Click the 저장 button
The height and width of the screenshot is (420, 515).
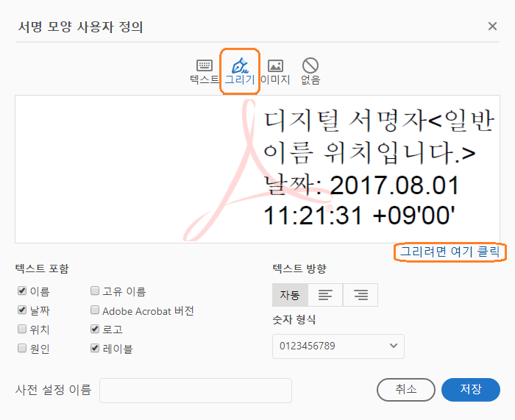click(471, 389)
